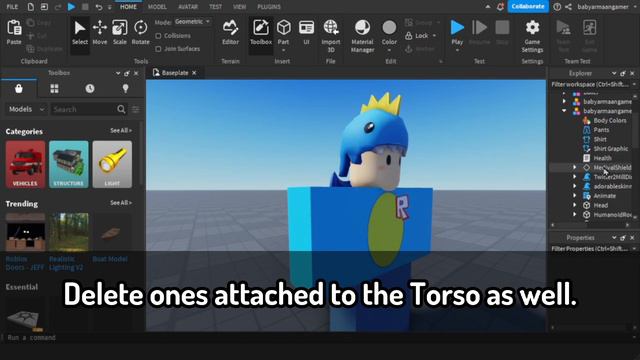The image size is (640, 360).
Task: Expand the HumanoidRootPart tree item
Action: tap(575, 214)
